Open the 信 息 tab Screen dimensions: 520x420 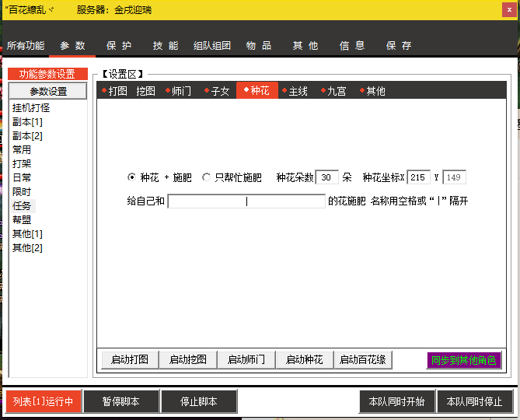pos(352,45)
